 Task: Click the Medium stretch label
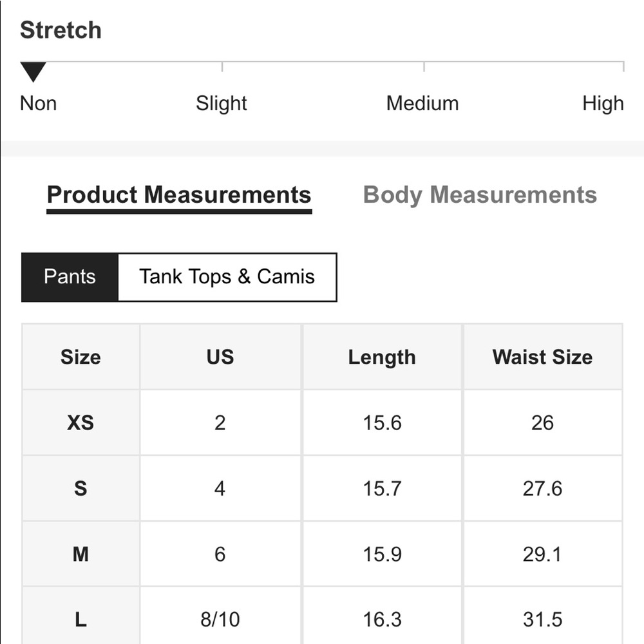(422, 103)
